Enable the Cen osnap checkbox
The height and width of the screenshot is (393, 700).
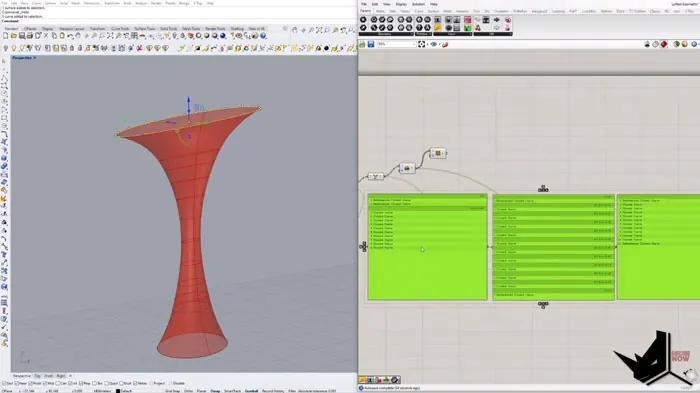tap(58, 383)
